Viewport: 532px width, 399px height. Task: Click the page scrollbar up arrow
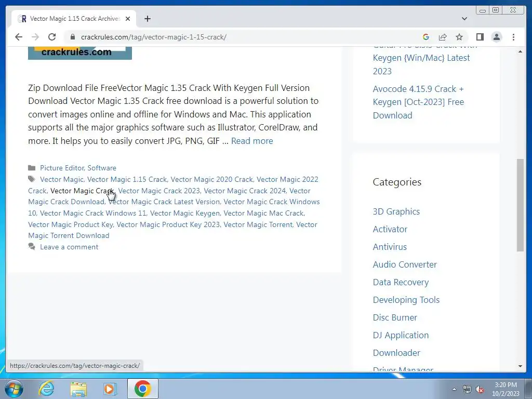[520, 51]
